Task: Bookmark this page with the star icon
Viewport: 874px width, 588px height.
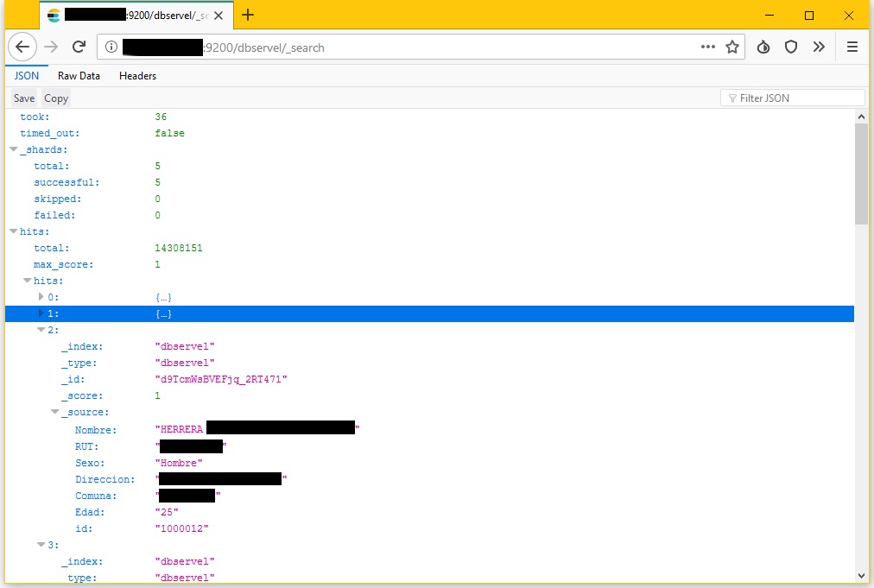Action: pos(732,47)
